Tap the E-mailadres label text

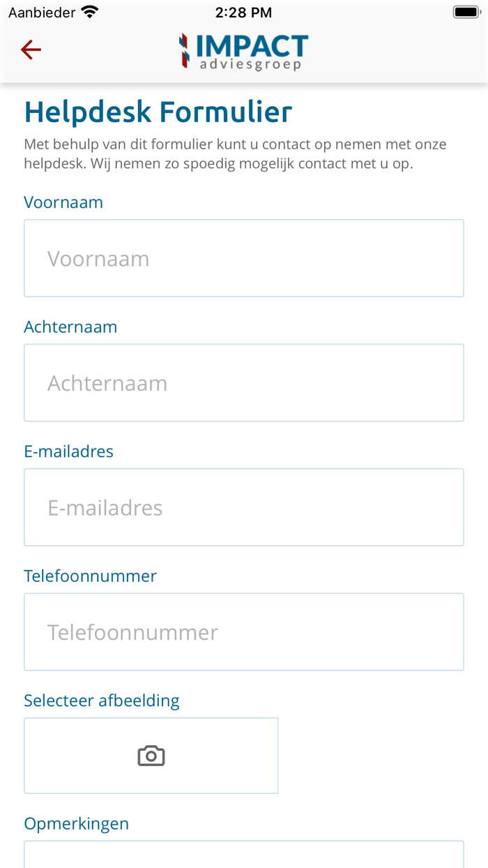(68, 451)
